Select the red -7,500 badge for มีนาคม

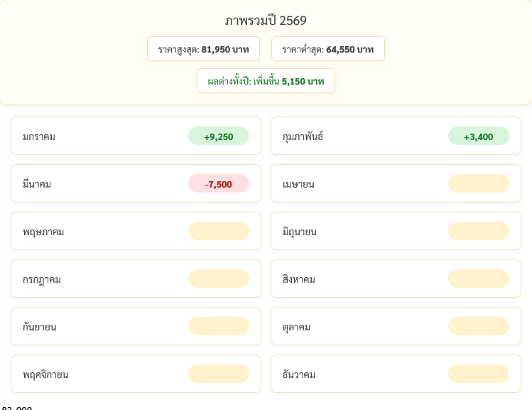(218, 183)
